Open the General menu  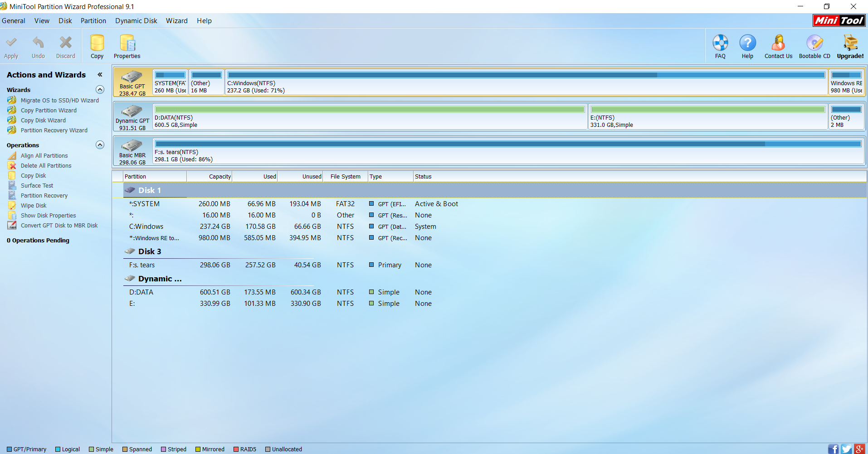(14, 21)
